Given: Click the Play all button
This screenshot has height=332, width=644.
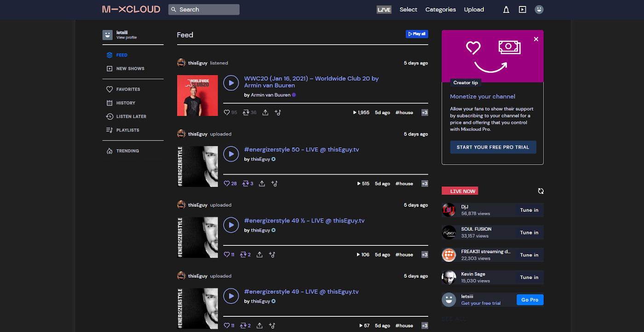Looking at the screenshot, I should pyautogui.click(x=417, y=34).
